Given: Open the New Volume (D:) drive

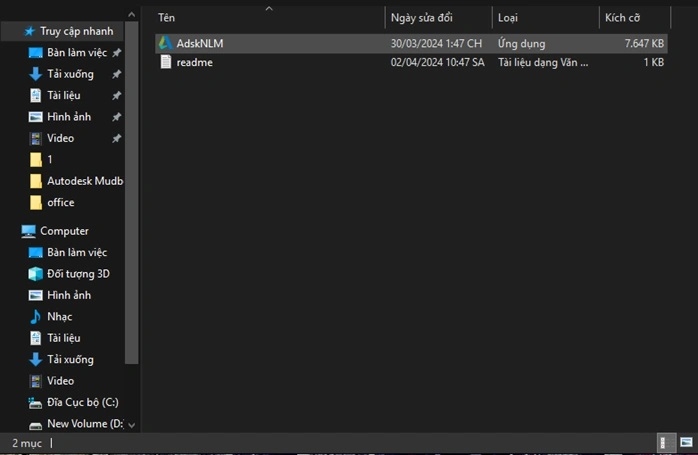Looking at the screenshot, I should click(x=84, y=424).
